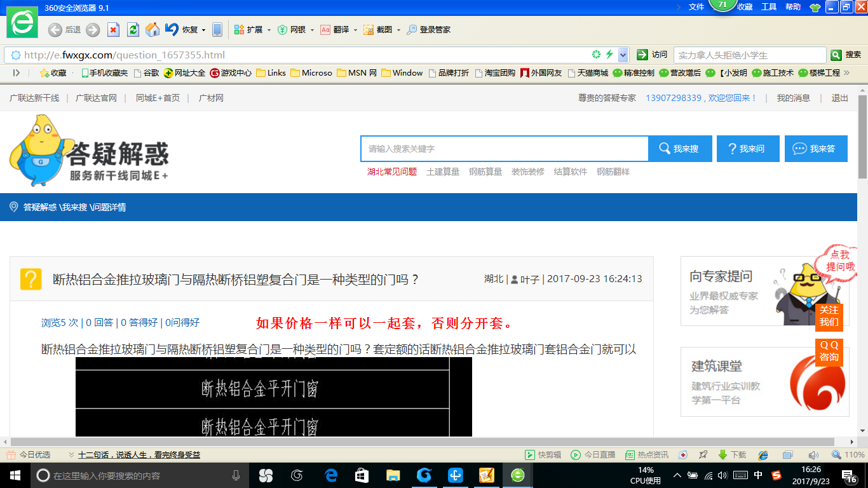
Task: Open the 收藏 menu in title bar
Action: pos(745,7)
